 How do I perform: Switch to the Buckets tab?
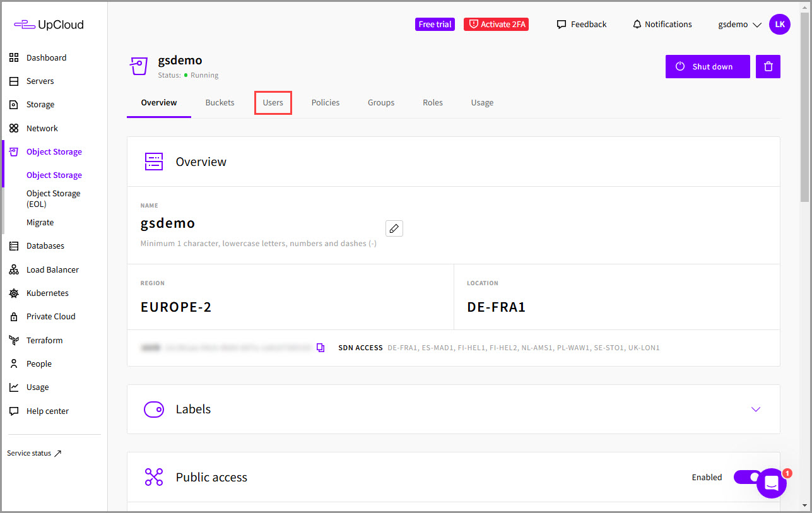click(220, 103)
